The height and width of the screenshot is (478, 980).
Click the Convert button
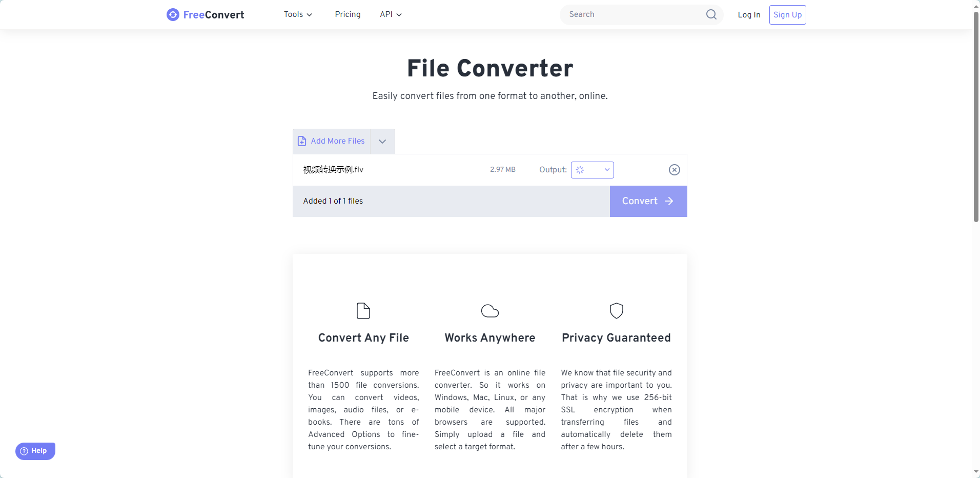(648, 201)
